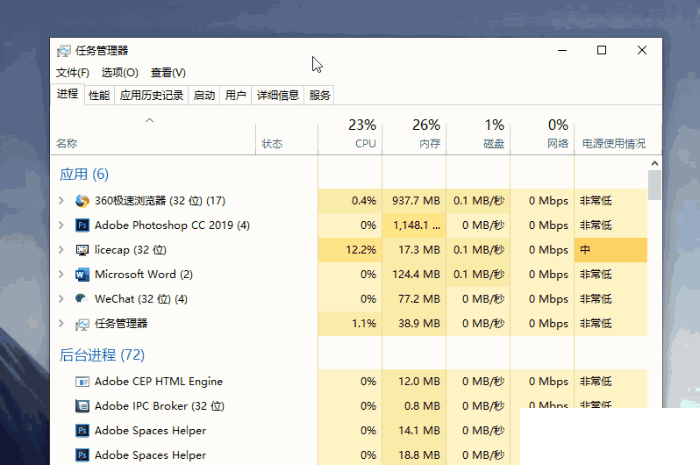Open the 选项(O) menu

tap(120, 72)
